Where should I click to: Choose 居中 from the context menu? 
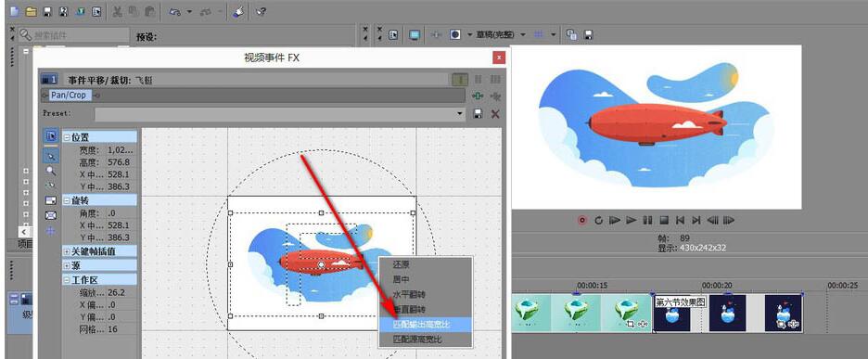[425, 280]
